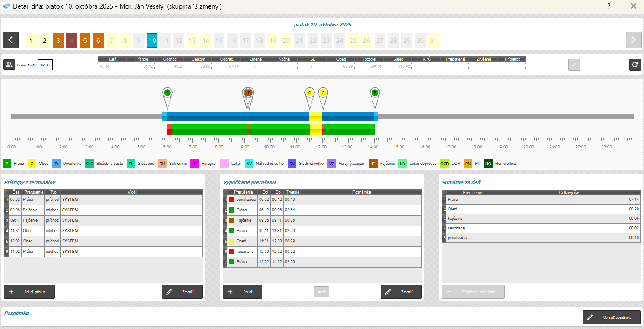Click the help question mark icon

[609, 6]
